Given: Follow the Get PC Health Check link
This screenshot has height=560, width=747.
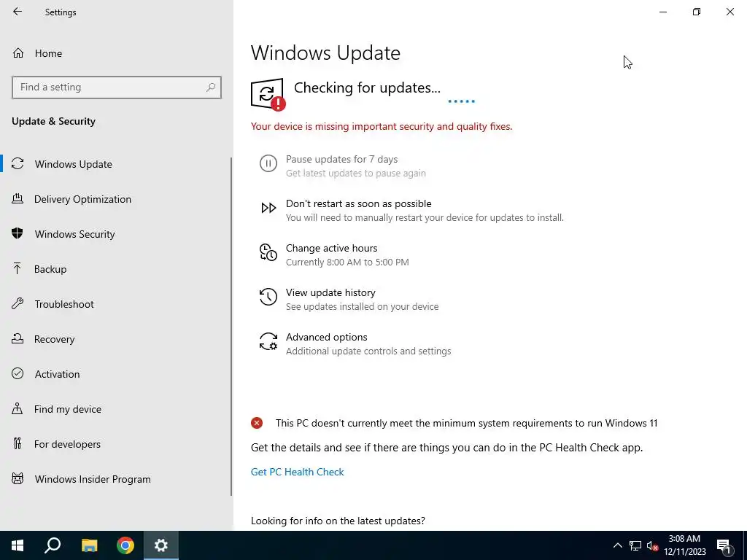Looking at the screenshot, I should click(x=298, y=472).
